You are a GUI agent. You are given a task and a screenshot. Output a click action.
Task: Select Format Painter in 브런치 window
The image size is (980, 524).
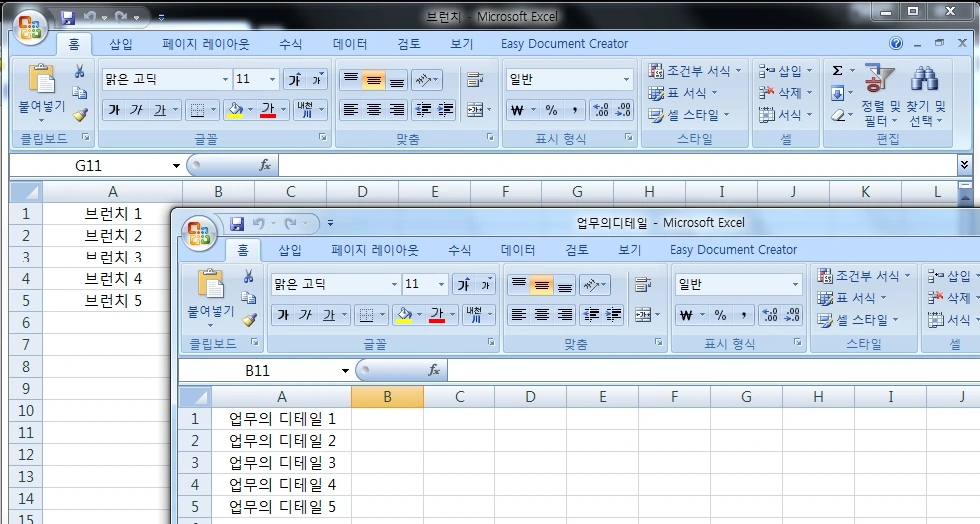[79, 115]
